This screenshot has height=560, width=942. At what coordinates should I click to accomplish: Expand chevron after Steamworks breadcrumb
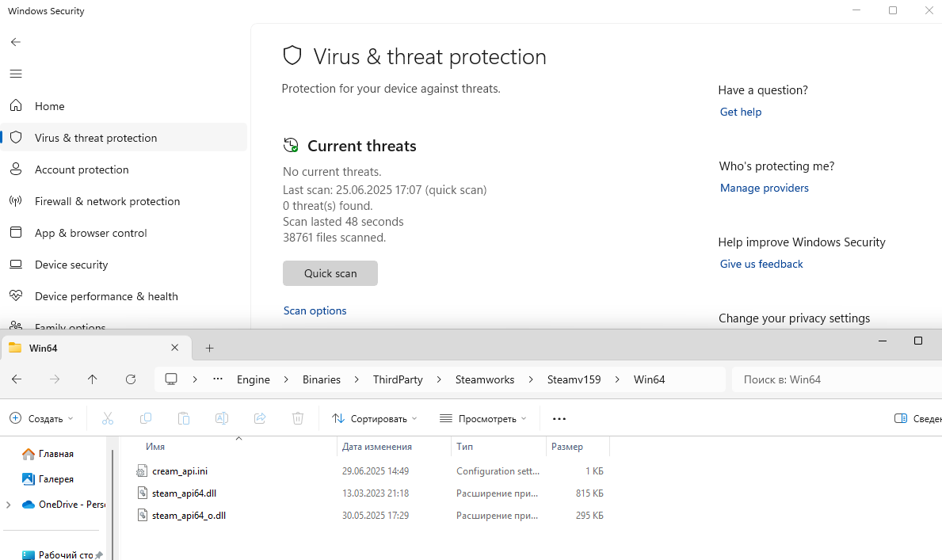(x=531, y=379)
